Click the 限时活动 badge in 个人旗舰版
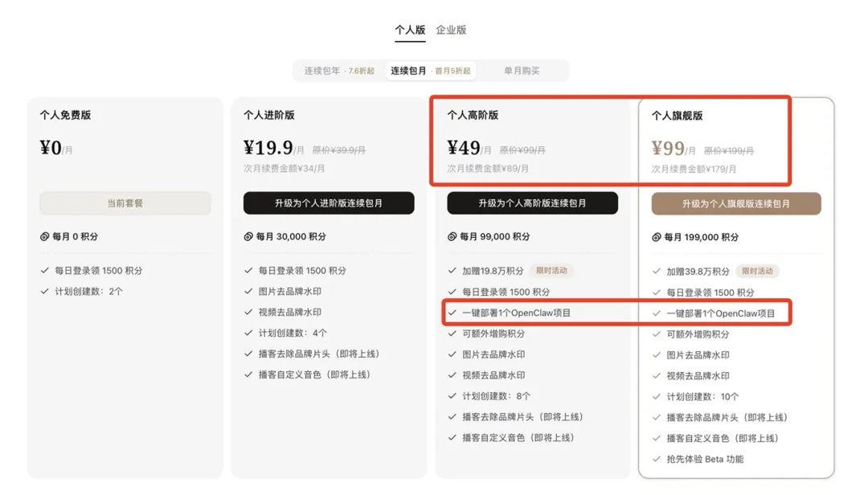Screen dimensions: 868x495 pyautogui.click(x=759, y=272)
